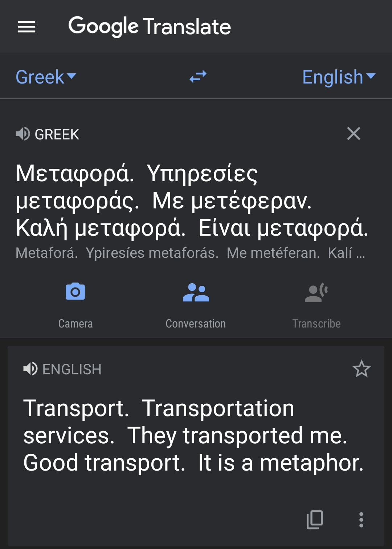The image size is (392, 549).
Task: Play Greek source text audio
Action: pos(23,134)
